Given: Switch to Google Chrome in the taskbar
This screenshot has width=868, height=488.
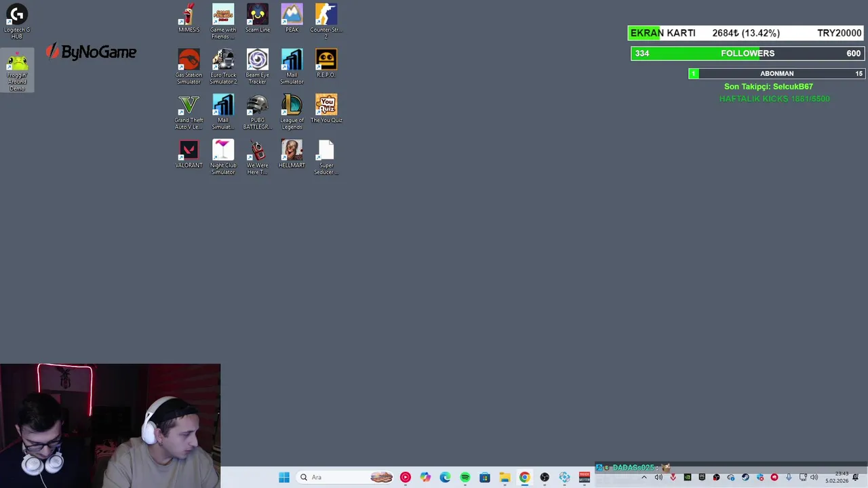Looking at the screenshot, I should click(x=525, y=477).
